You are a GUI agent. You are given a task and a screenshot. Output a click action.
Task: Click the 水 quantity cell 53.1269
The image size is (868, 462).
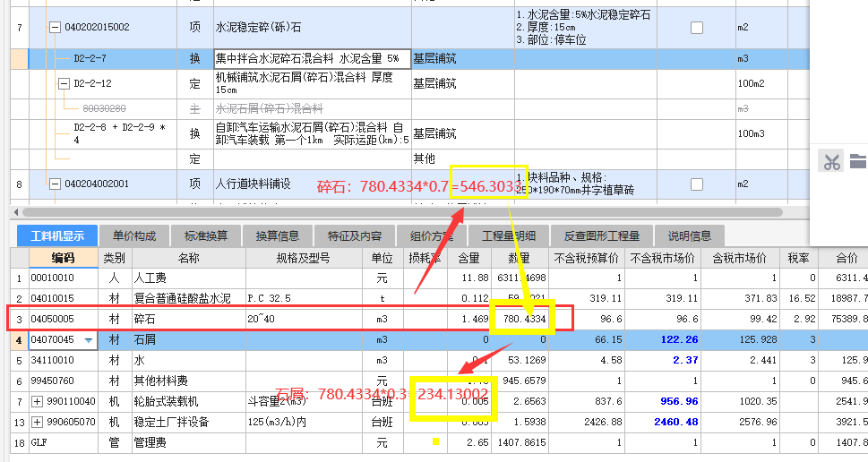tap(520, 360)
